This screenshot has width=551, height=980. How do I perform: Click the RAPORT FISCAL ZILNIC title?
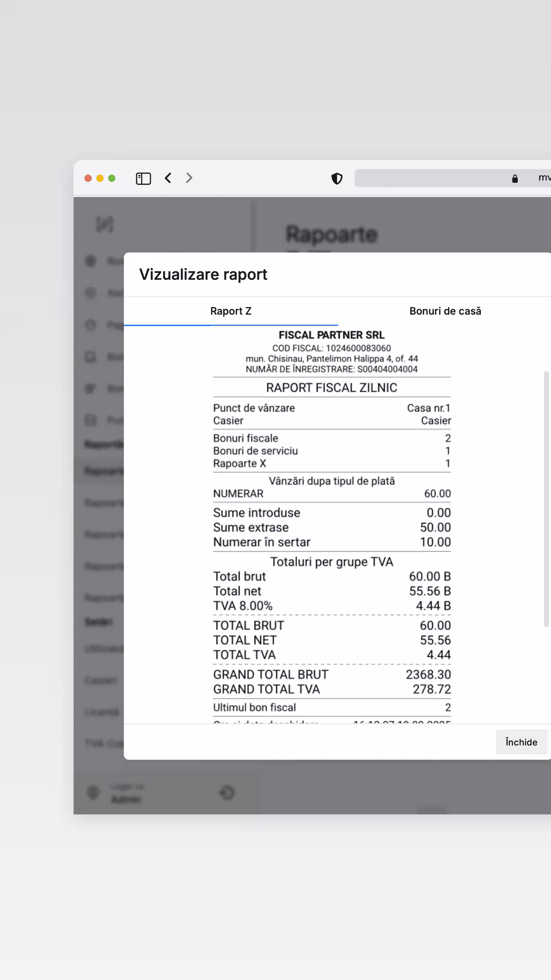tap(332, 388)
